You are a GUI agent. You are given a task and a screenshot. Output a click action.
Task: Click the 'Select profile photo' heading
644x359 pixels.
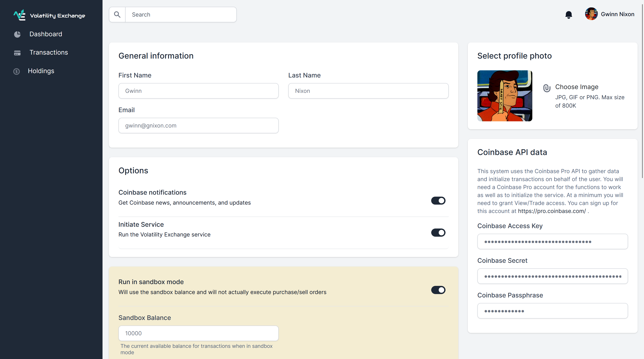[514, 56]
